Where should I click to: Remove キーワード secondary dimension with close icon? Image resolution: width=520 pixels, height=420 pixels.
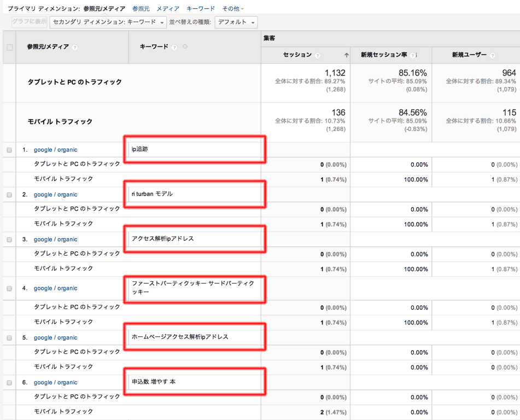pos(185,47)
